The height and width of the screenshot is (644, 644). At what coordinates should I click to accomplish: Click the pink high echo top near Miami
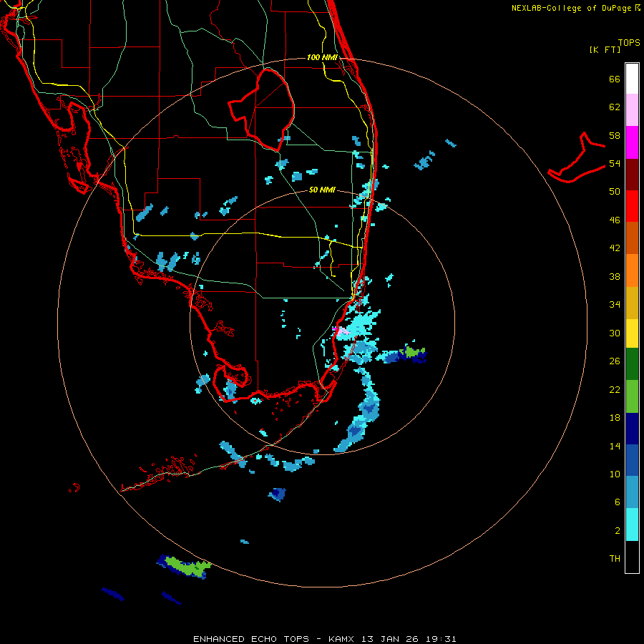342,331
